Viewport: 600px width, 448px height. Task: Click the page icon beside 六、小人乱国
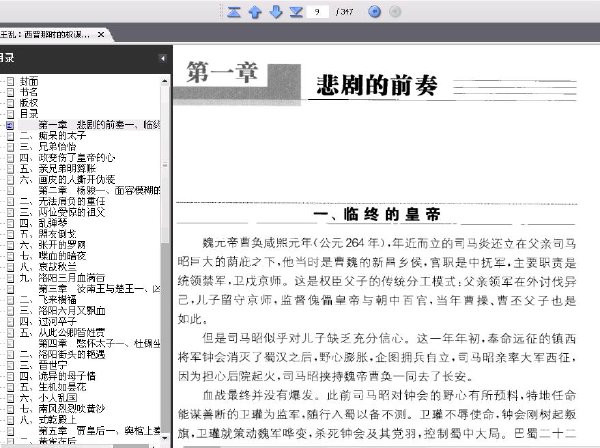click(10, 398)
